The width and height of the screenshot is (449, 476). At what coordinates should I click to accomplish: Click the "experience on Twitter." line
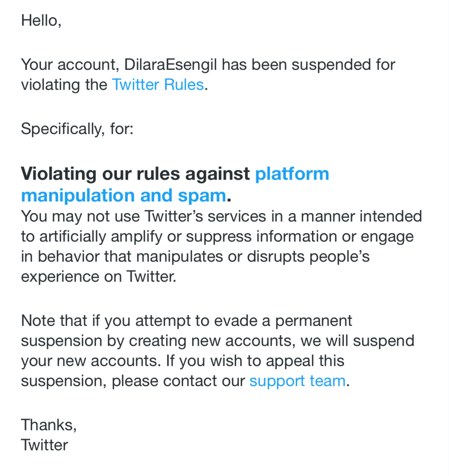[x=98, y=277]
